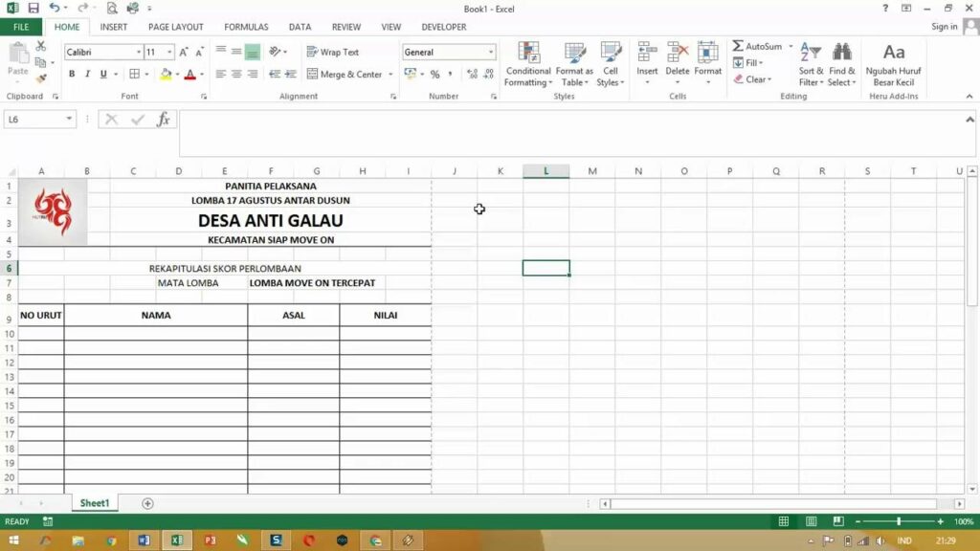Switch to Page Layout view in status bar
The width and height of the screenshot is (980, 551).
[x=812, y=521]
